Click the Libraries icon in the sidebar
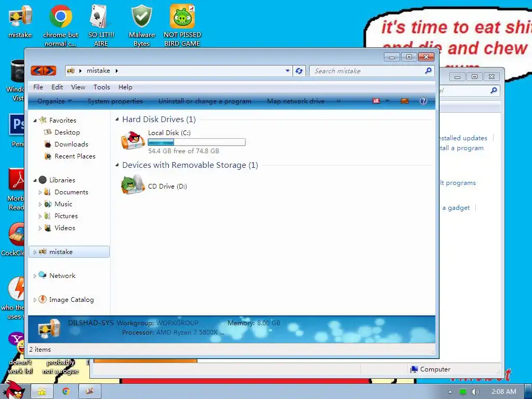This screenshot has height=399, width=532. point(43,180)
